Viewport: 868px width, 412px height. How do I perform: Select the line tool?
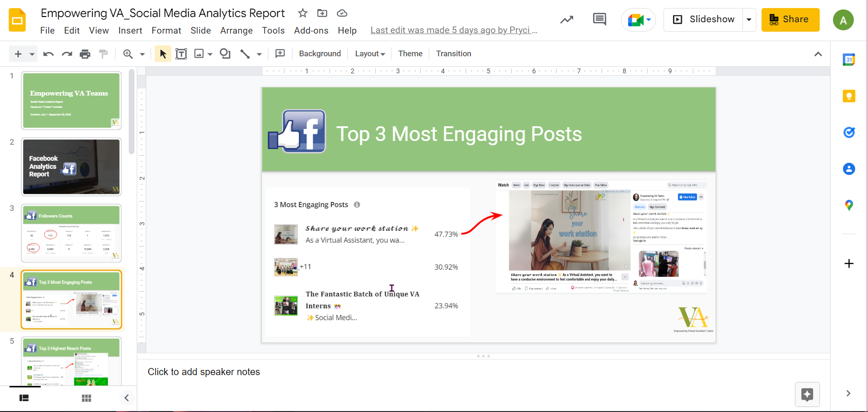pyautogui.click(x=245, y=54)
